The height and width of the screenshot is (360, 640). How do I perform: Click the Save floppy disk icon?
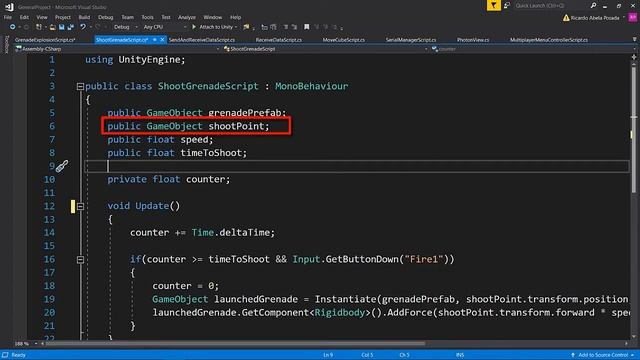62,27
